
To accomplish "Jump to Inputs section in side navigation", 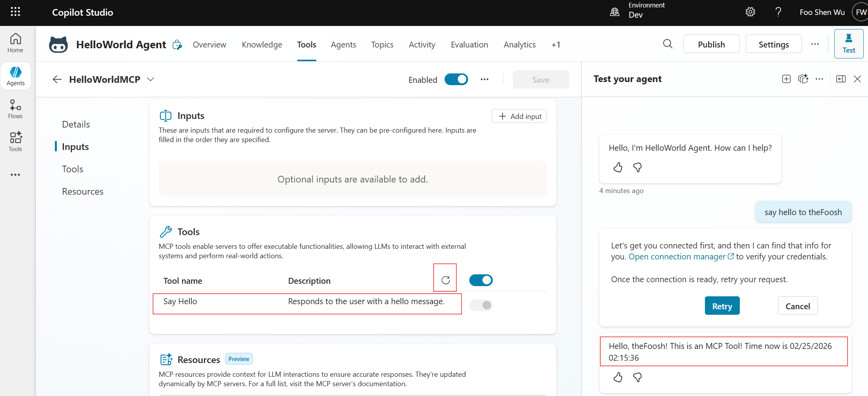I will click(x=75, y=147).
